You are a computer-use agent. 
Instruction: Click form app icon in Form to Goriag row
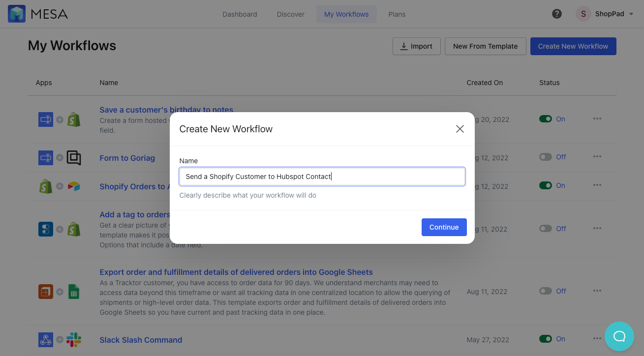46,158
